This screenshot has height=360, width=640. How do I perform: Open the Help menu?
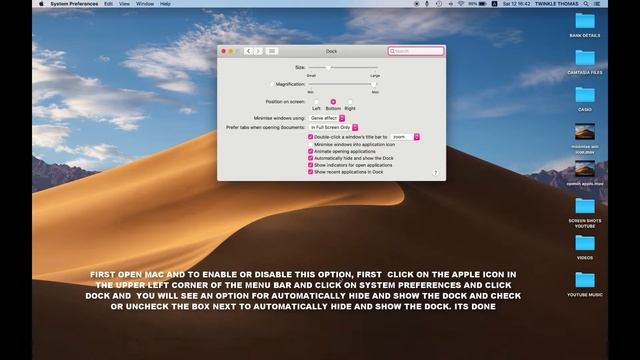[165, 4]
